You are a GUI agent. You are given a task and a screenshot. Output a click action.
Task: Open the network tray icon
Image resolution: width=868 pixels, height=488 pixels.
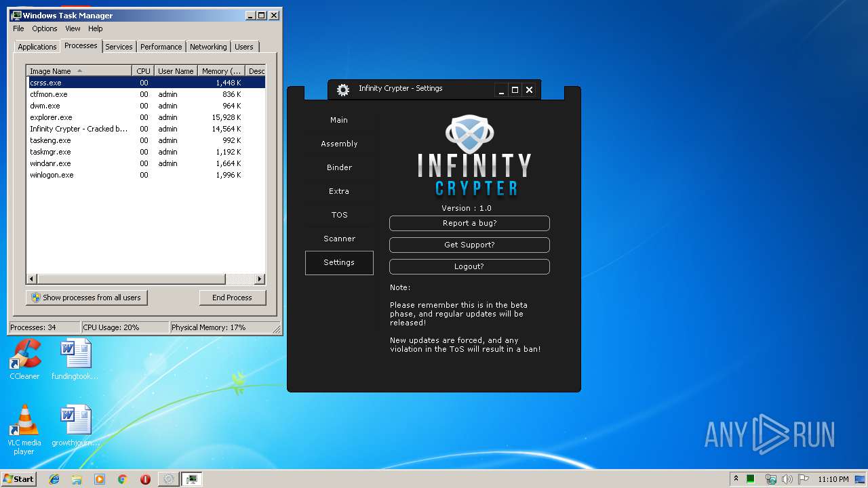coord(770,479)
